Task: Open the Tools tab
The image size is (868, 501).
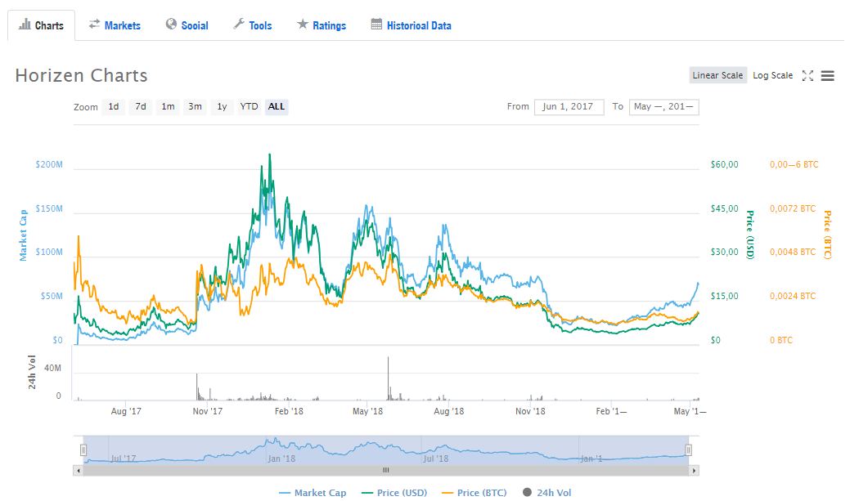Action: click(x=253, y=25)
